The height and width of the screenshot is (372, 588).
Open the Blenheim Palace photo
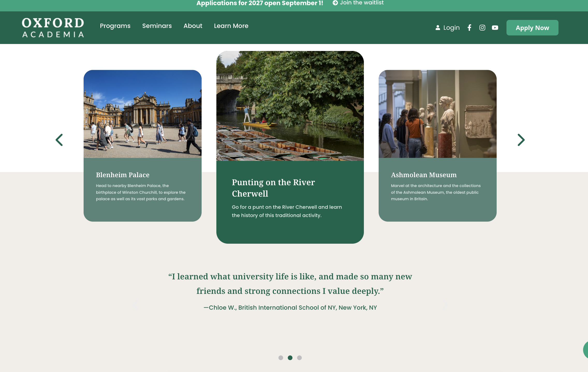pos(143,114)
